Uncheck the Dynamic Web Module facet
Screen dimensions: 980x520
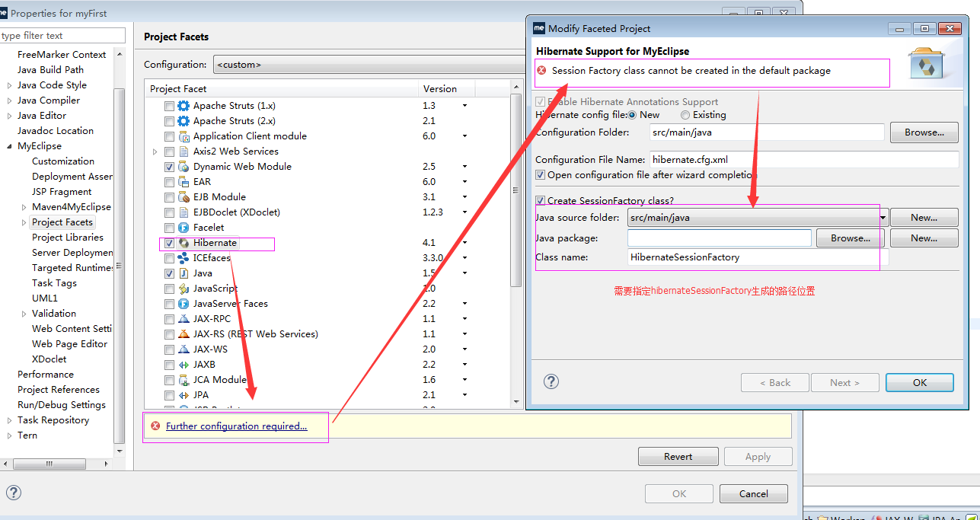click(x=169, y=167)
